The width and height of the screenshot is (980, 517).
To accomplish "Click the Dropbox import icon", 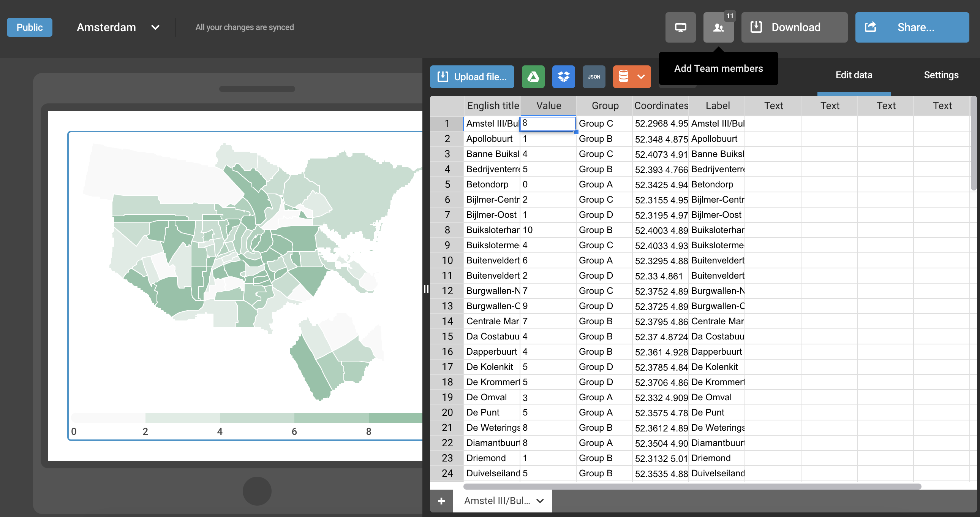I will click(563, 76).
